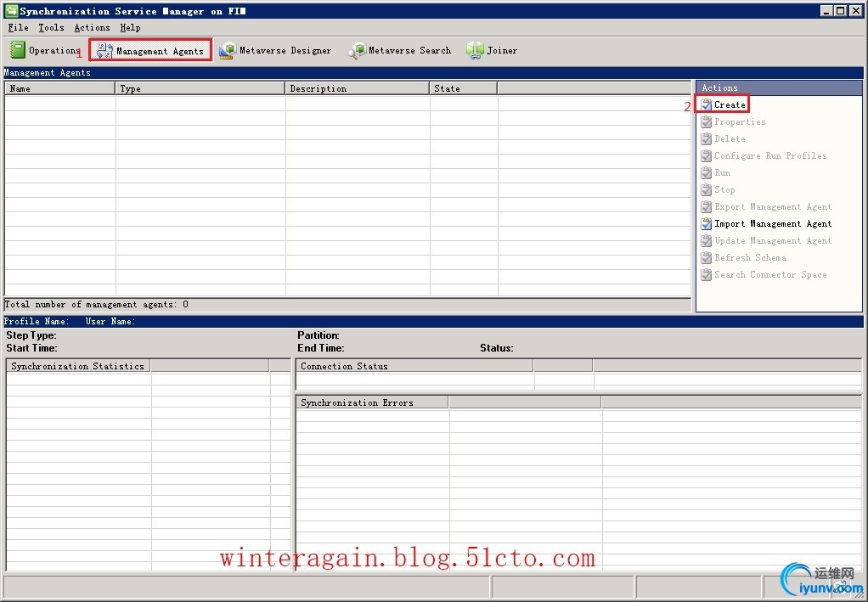The image size is (868, 602).
Task: Click the Actions panel header
Action: pyautogui.click(x=779, y=88)
